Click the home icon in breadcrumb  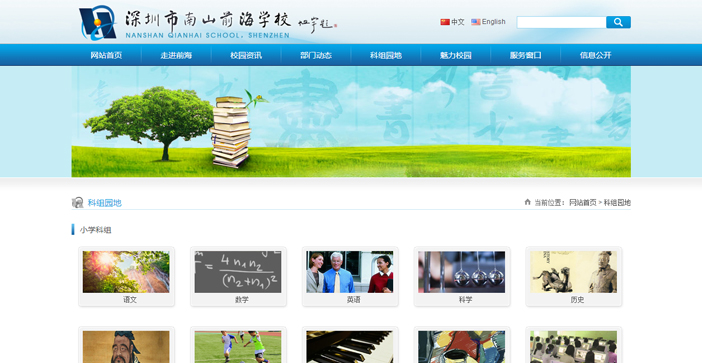pyautogui.click(x=527, y=202)
